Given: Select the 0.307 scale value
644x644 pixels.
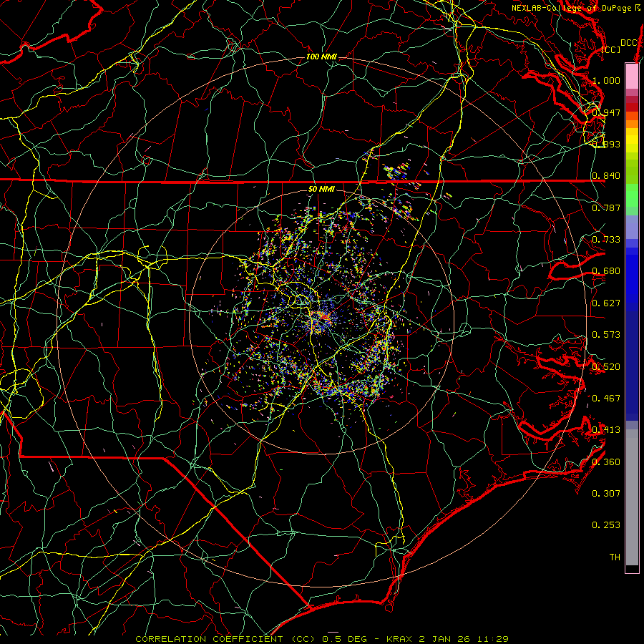Looking at the screenshot, I should (x=606, y=494).
